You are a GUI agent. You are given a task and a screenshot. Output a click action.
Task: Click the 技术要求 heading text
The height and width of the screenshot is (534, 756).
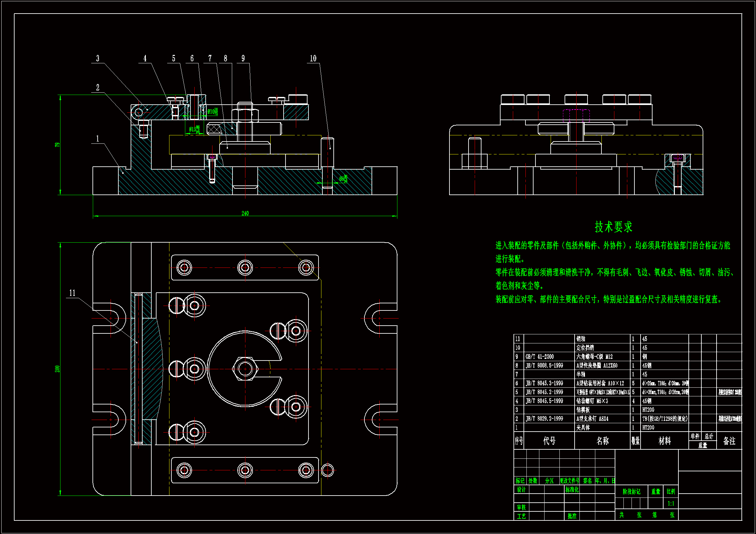click(613, 227)
